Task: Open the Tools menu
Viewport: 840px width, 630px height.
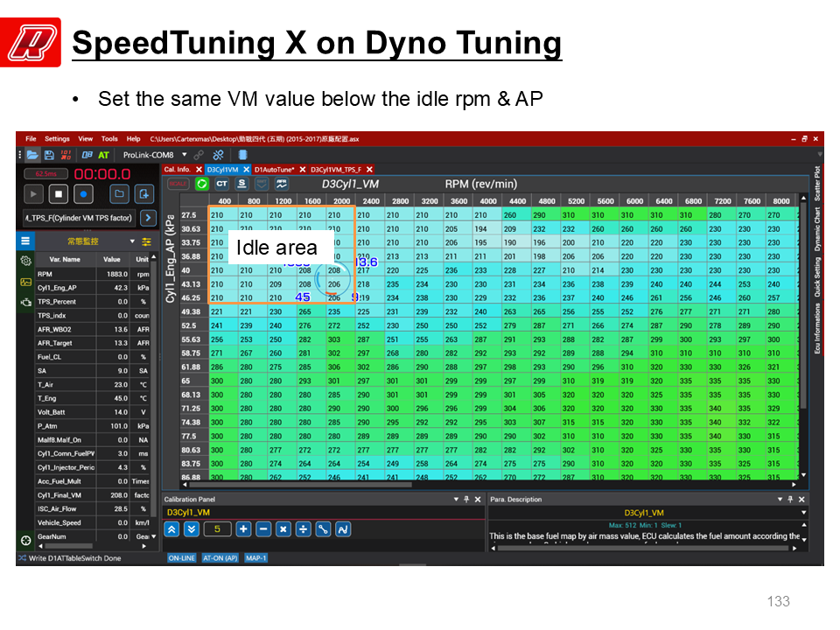Action: (109, 139)
